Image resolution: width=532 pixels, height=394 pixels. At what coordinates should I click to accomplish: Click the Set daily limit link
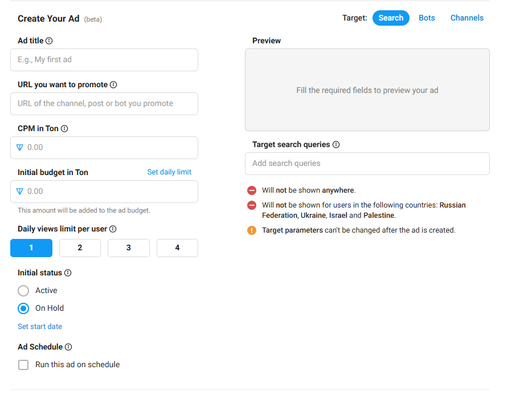click(x=169, y=172)
